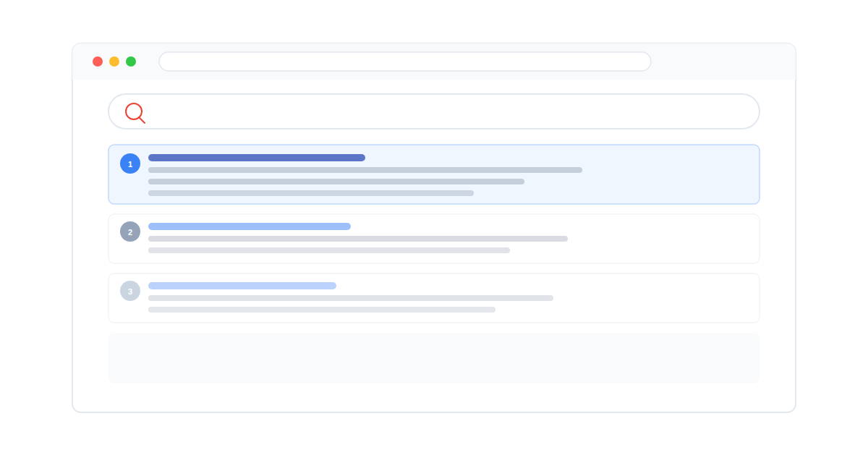Screen dimensions: 868x450
Task: Click the empty gray placeholder block
Action: click(x=434, y=358)
